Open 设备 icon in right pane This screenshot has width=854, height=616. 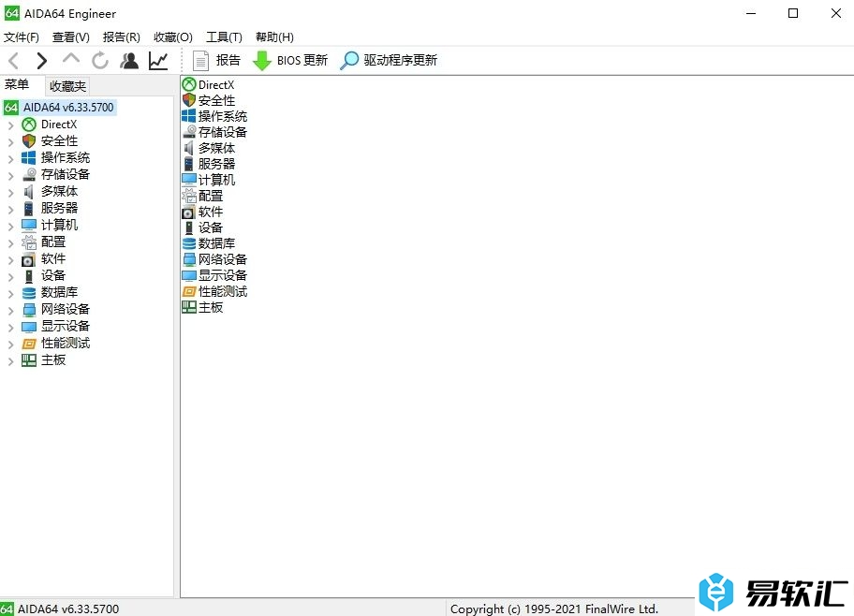click(x=189, y=227)
